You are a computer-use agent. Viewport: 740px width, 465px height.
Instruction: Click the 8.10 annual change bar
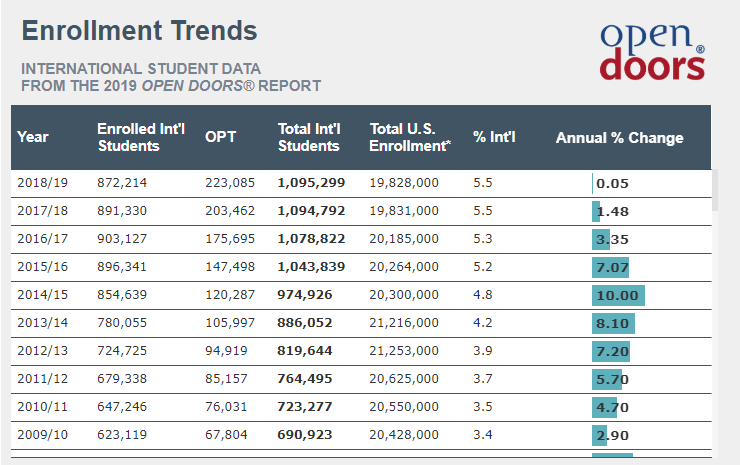coord(613,323)
